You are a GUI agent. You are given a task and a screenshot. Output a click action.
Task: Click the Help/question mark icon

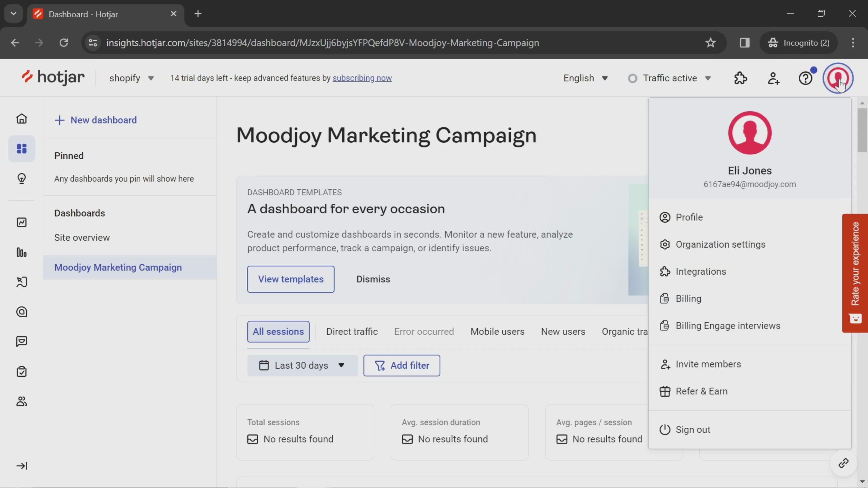click(x=805, y=78)
